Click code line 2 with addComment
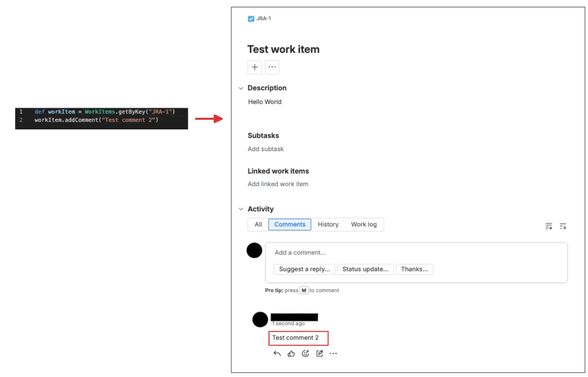Viewport: 588px width, 377px height. pos(96,120)
